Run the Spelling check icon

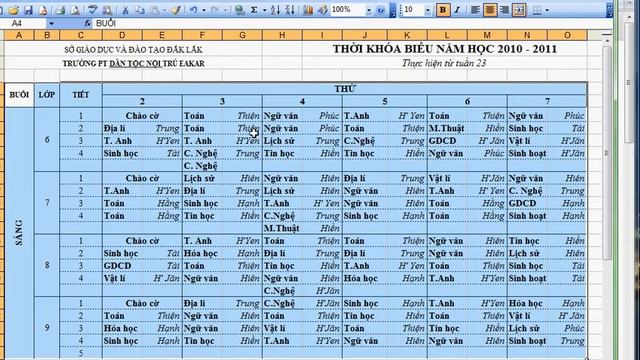[x=93, y=10]
